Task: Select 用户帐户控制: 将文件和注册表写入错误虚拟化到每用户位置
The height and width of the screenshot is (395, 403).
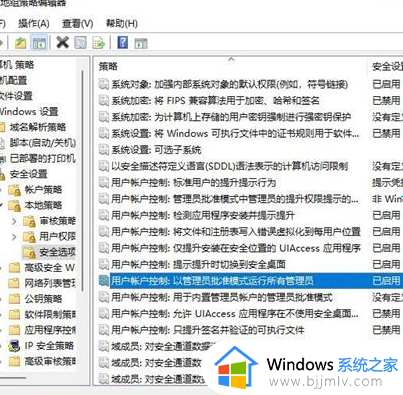Action: click(x=236, y=232)
